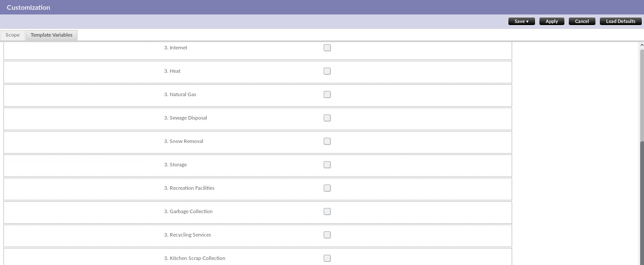Select the Snow Removal checkbox

click(x=327, y=141)
